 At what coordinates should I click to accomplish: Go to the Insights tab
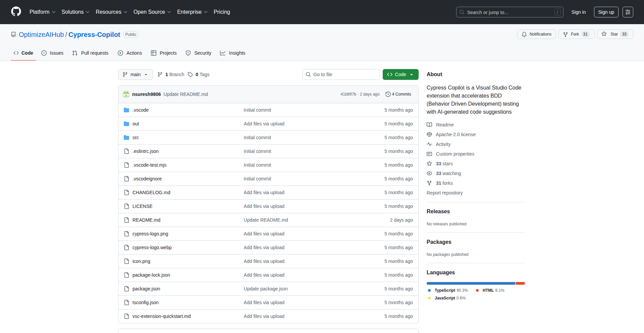[233, 53]
